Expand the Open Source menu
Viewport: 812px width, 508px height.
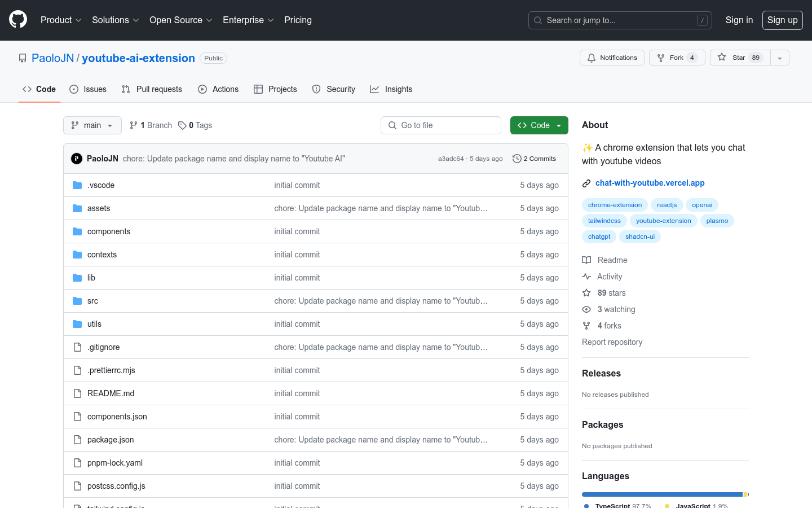point(180,20)
